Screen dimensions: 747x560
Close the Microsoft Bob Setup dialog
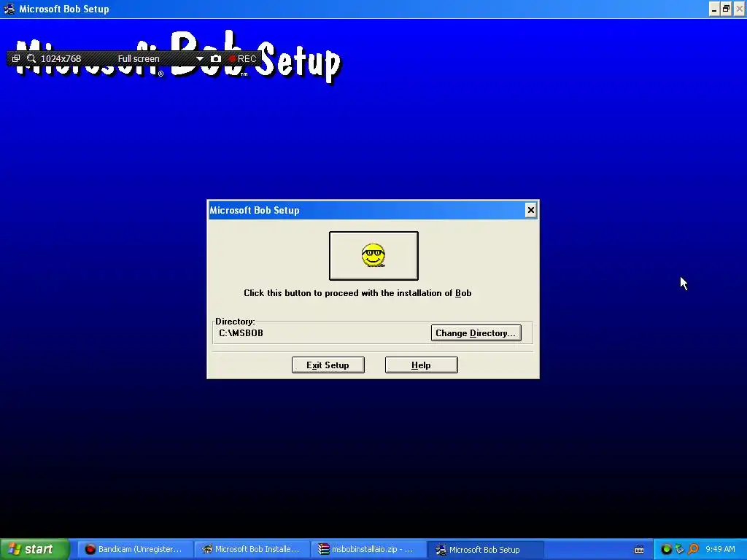tap(531, 210)
